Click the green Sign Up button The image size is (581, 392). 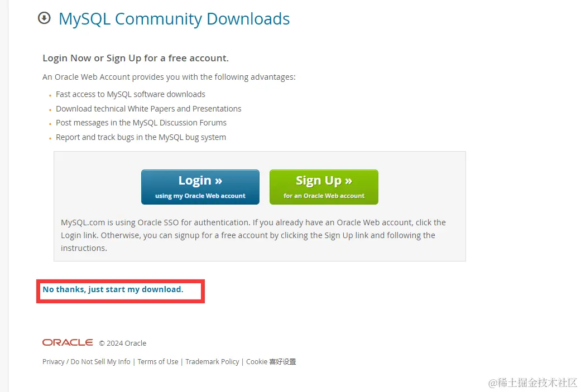point(324,187)
